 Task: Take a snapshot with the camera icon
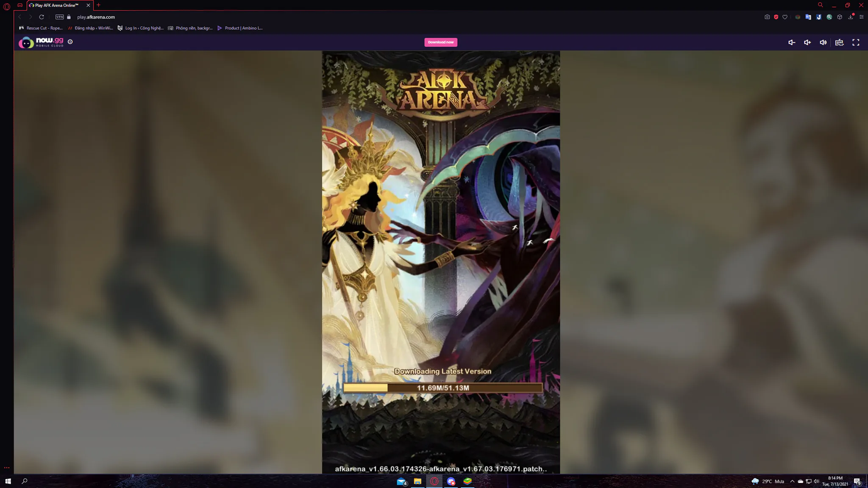767,17
